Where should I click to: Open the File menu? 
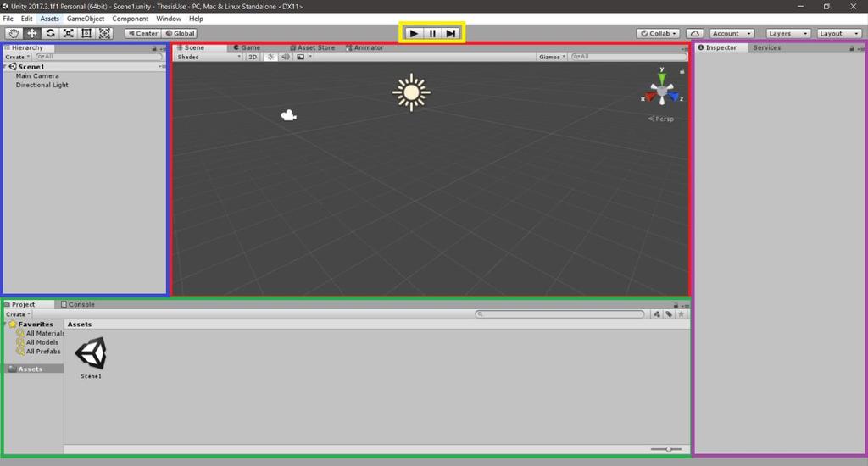(8, 19)
